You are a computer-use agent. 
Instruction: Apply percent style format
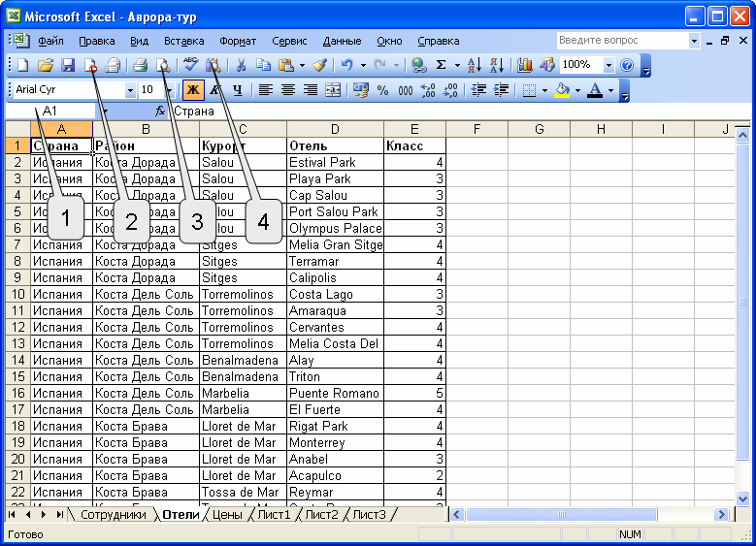point(382,89)
